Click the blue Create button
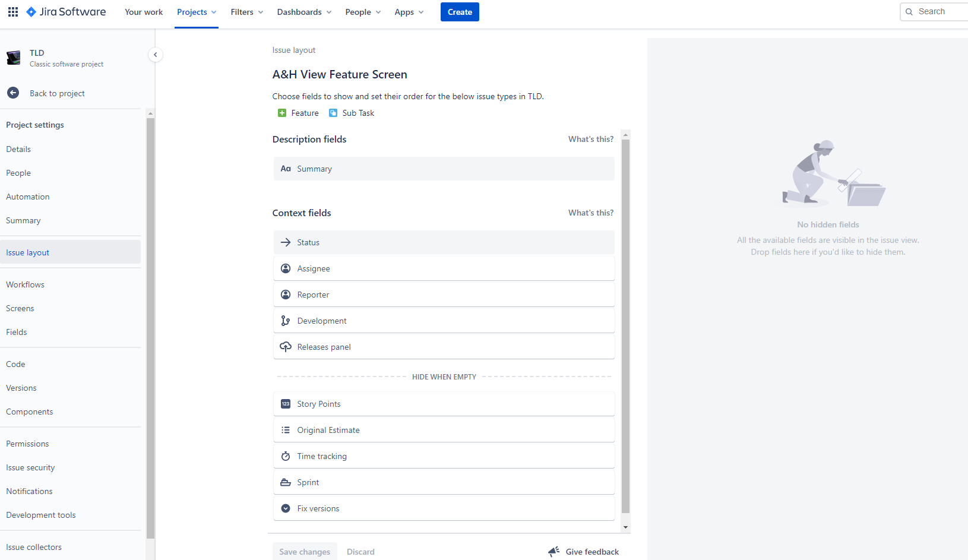 coord(460,12)
